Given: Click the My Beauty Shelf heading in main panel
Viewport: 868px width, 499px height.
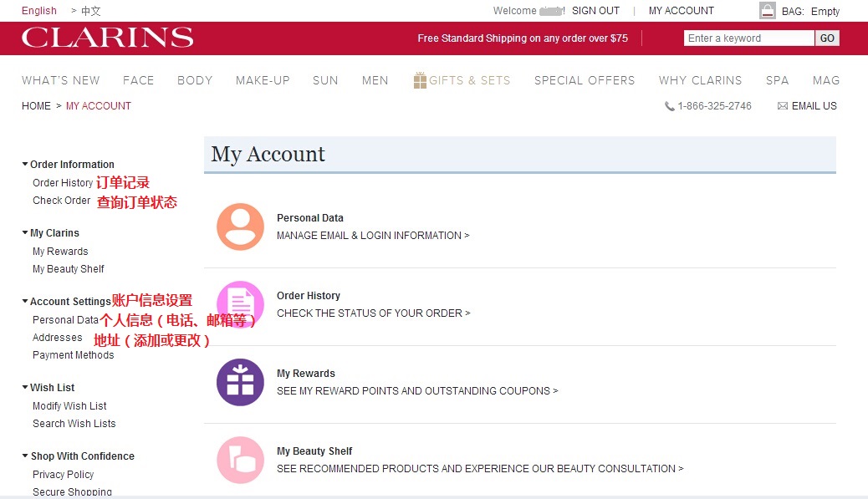Looking at the screenshot, I should click(314, 451).
